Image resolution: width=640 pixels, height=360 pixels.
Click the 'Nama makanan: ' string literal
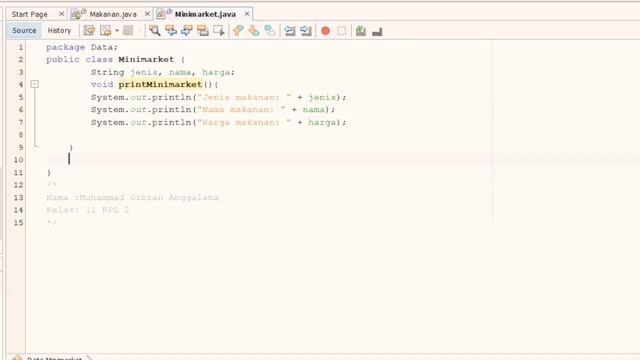click(241, 110)
